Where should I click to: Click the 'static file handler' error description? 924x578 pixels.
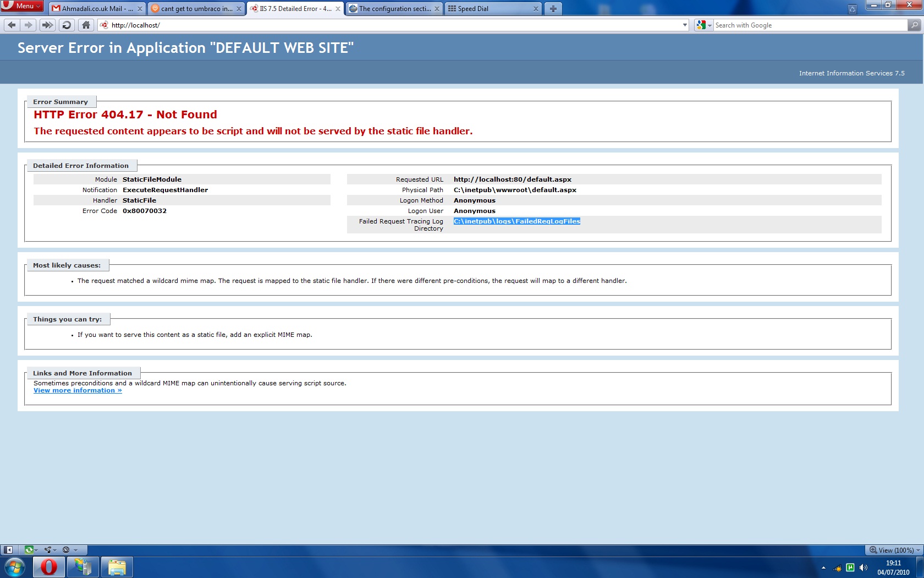click(x=253, y=131)
